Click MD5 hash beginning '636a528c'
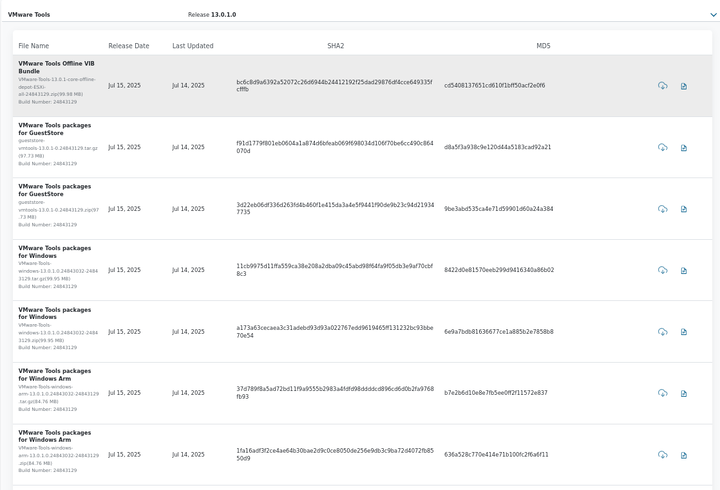 [x=496, y=455]
